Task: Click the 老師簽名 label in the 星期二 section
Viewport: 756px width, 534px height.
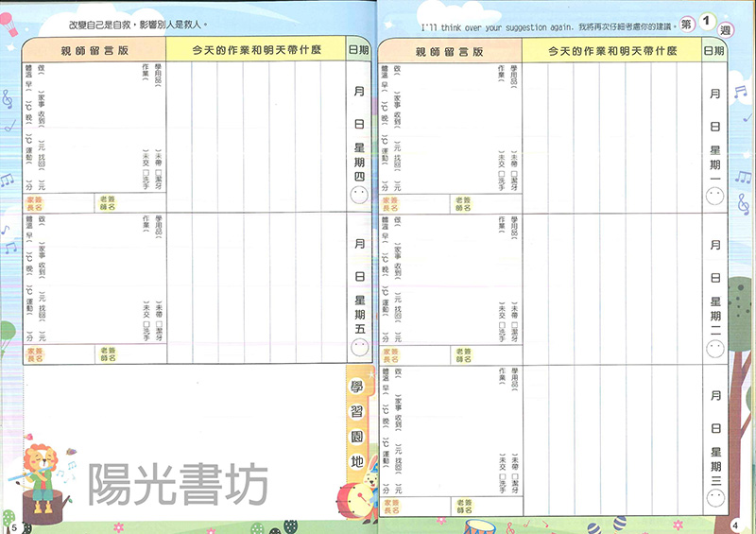Action: click(462, 355)
